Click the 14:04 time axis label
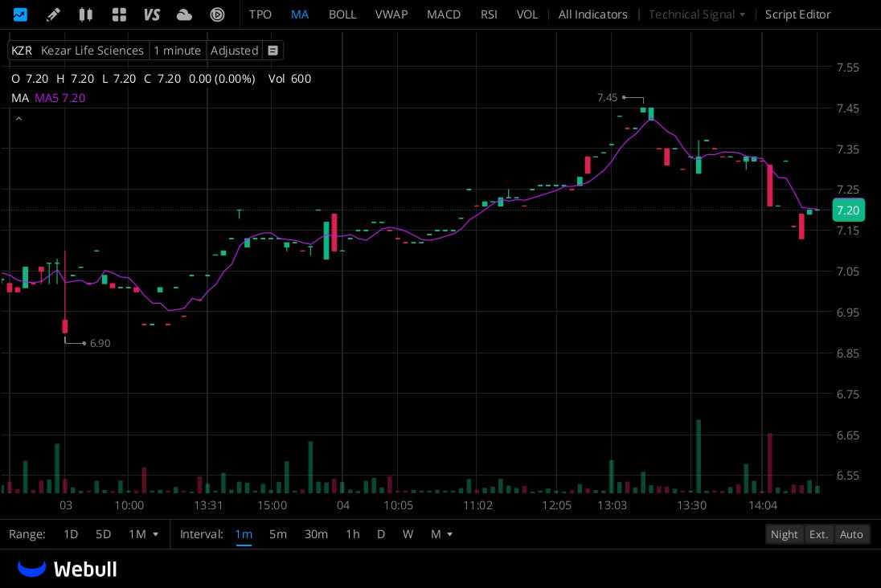The height and width of the screenshot is (588, 881). click(763, 505)
